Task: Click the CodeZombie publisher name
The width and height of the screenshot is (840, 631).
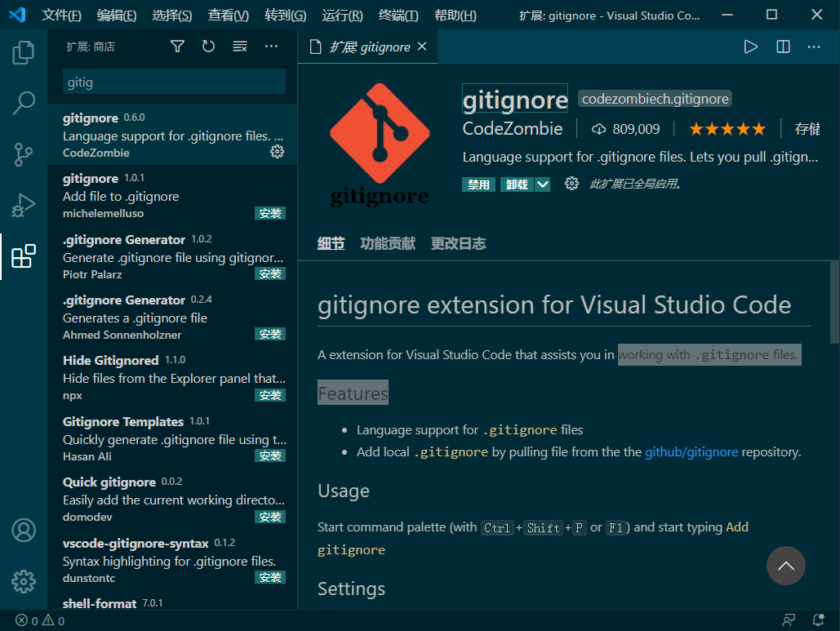Action: tap(512, 129)
